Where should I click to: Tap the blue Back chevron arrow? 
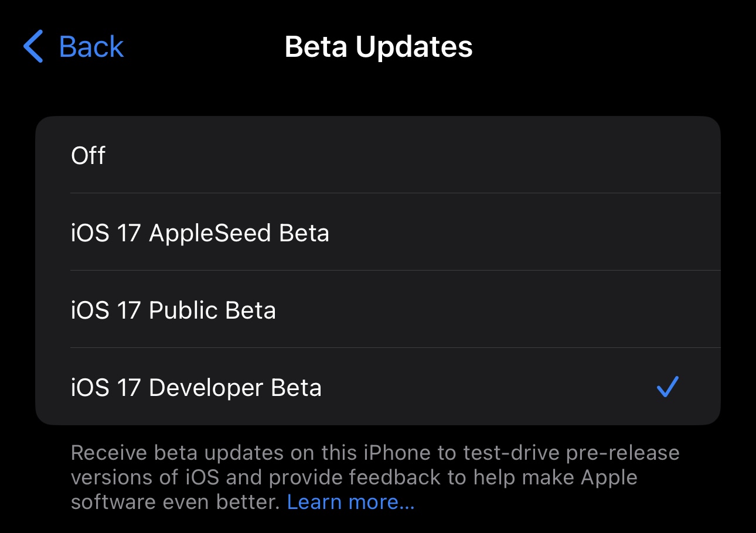[33, 47]
